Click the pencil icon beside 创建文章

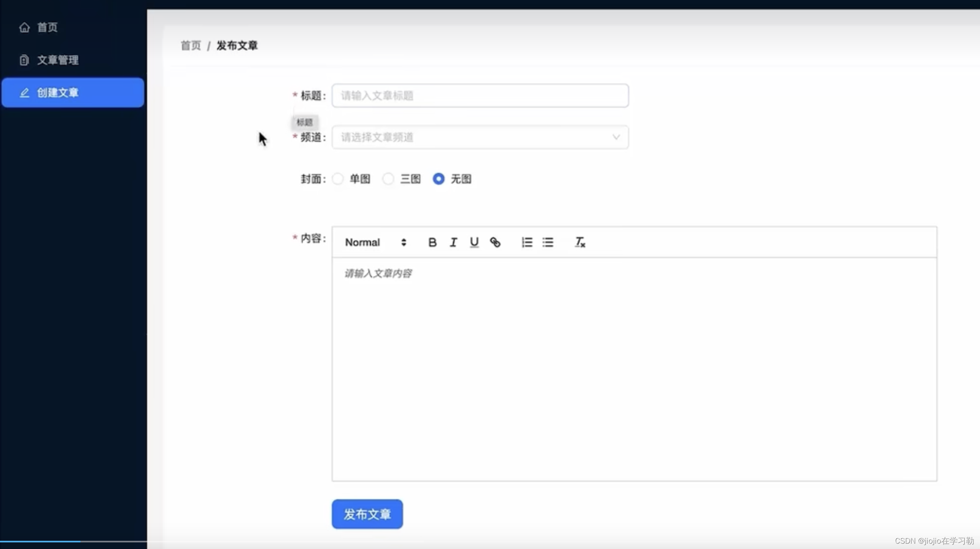[24, 93]
